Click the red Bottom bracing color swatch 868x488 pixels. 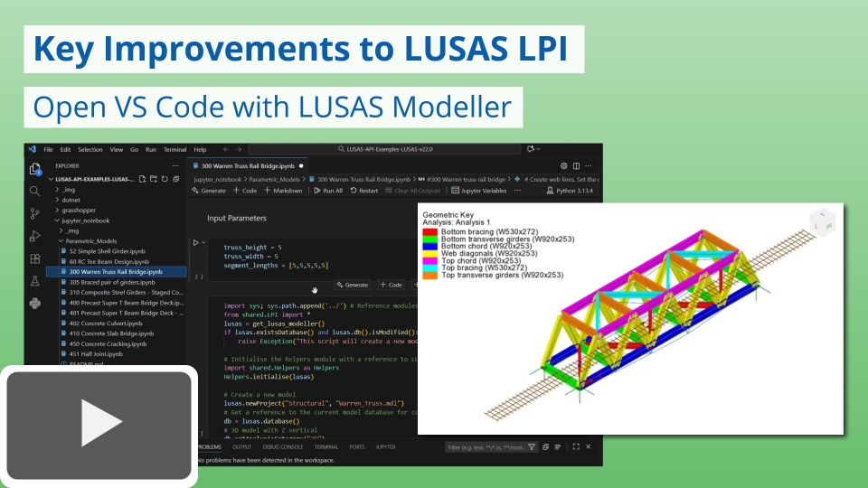(429, 231)
